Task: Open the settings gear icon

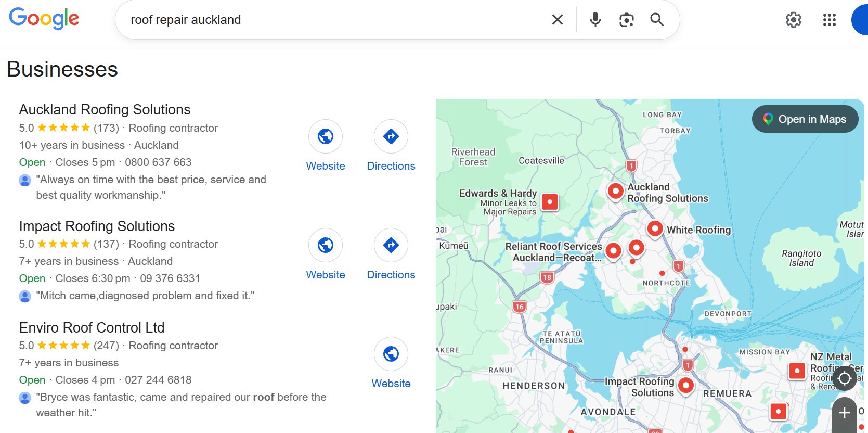Action: click(x=793, y=20)
